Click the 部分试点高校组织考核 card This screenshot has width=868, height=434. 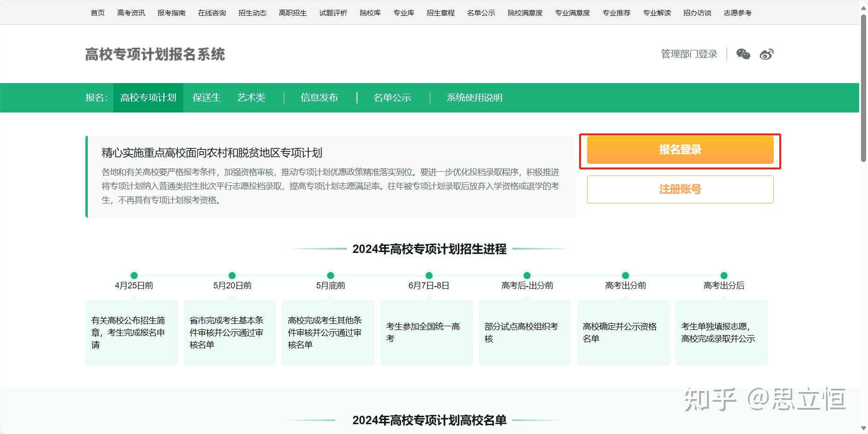(525, 332)
